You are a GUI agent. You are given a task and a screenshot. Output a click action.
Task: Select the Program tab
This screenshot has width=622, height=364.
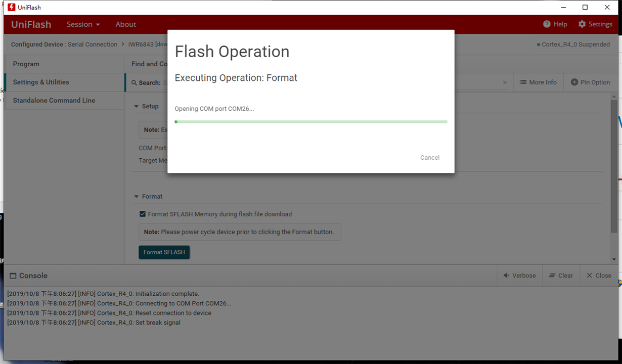[x=64, y=64]
